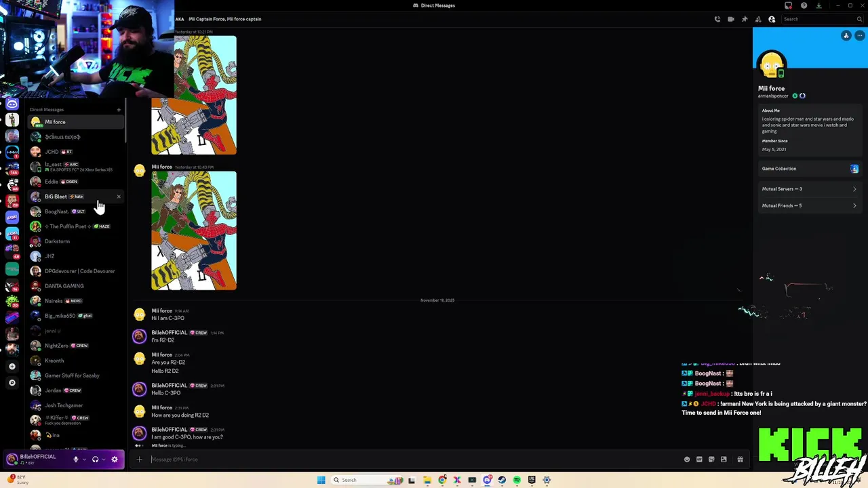Start a video call in the header

pyautogui.click(x=731, y=19)
